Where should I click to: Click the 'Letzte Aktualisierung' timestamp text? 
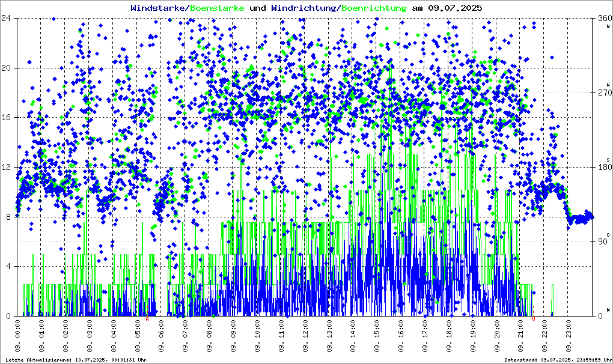tap(76, 360)
